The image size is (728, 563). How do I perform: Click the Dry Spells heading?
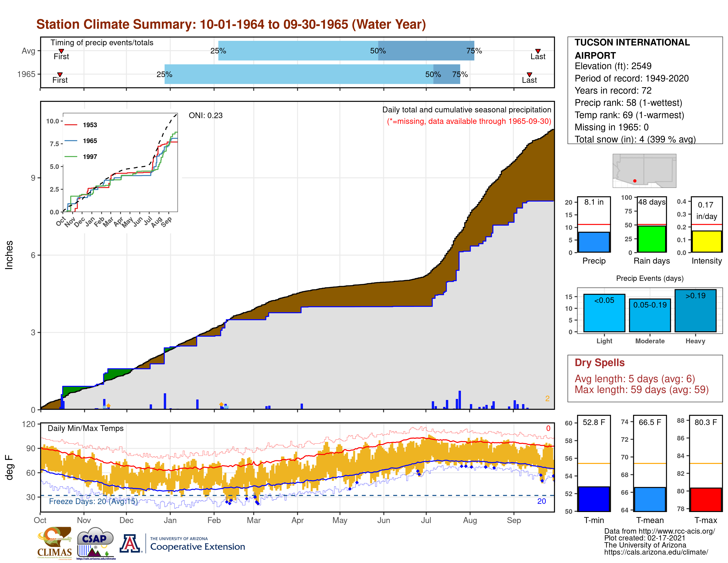tap(600, 363)
